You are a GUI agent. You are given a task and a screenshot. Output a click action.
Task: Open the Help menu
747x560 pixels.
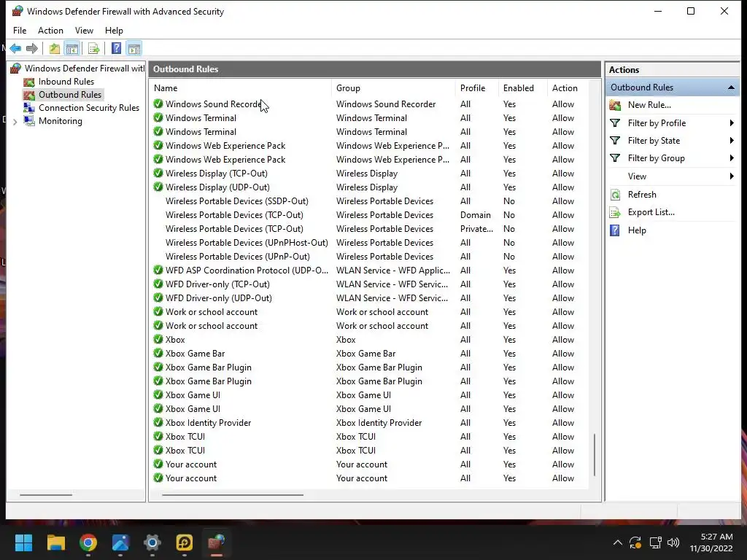(x=114, y=31)
